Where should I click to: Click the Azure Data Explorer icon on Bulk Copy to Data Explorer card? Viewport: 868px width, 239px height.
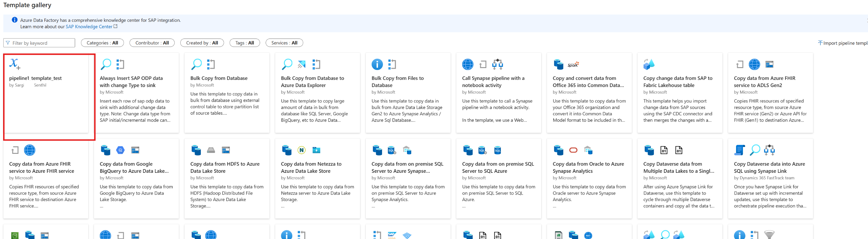point(302,64)
